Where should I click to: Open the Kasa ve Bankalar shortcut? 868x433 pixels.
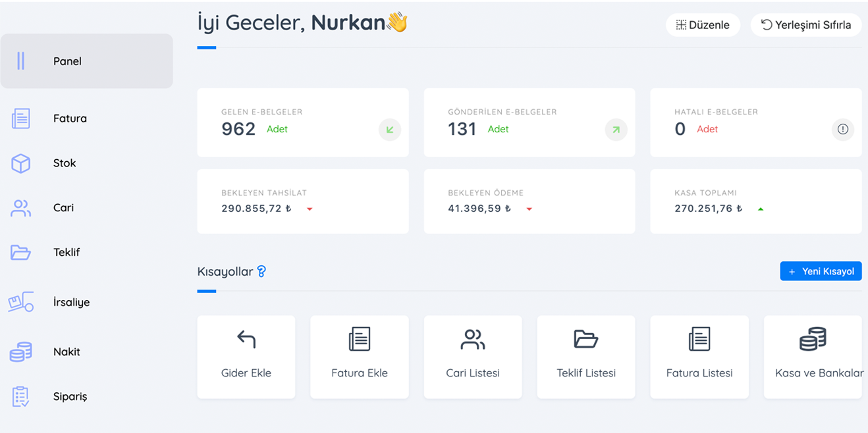(x=813, y=357)
